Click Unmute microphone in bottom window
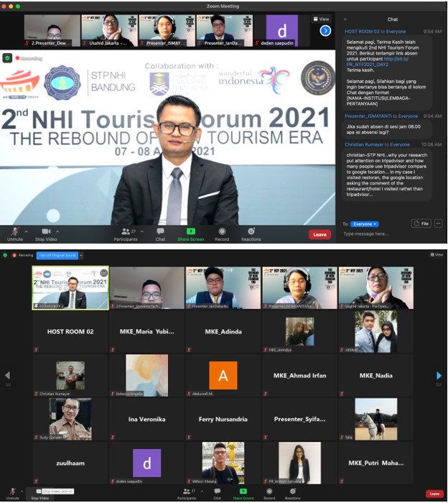The height and width of the screenshot is (503, 448). coord(12,494)
